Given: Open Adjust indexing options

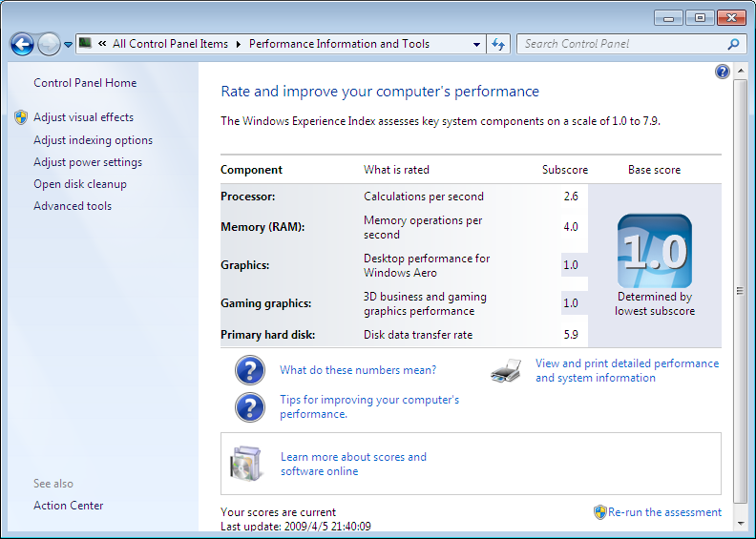Looking at the screenshot, I should click(x=93, y=140).
